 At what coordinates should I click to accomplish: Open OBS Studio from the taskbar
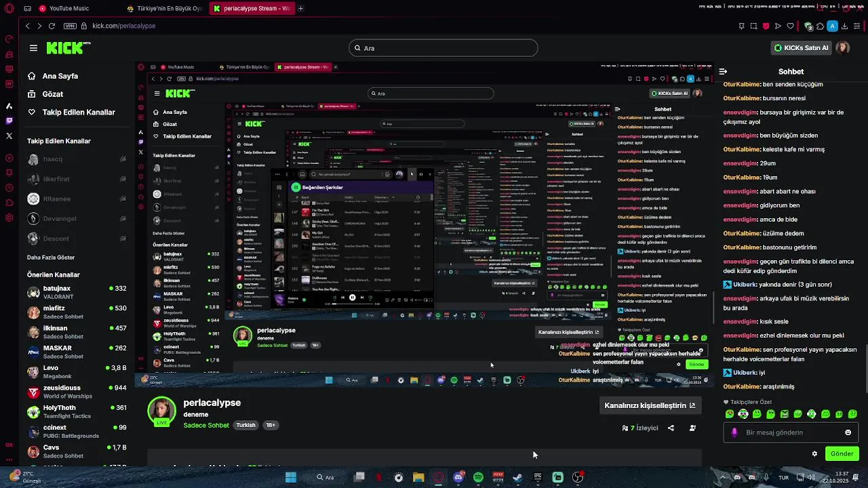578,477
